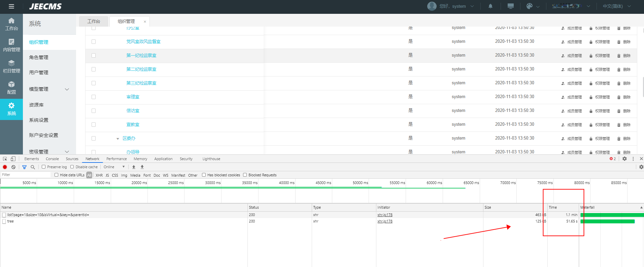Clear the network log in DevTools
The width and height of the screenshot is (644, 267).
point(13,167)
